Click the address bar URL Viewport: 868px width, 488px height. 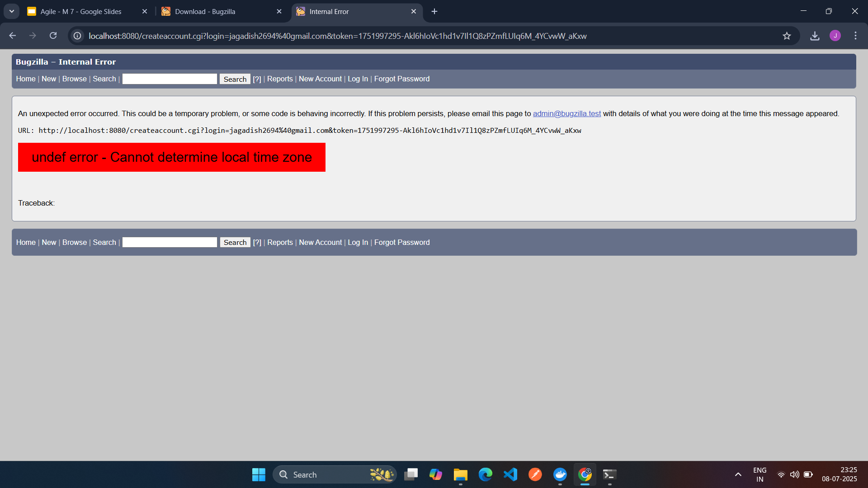coord(338,36)
